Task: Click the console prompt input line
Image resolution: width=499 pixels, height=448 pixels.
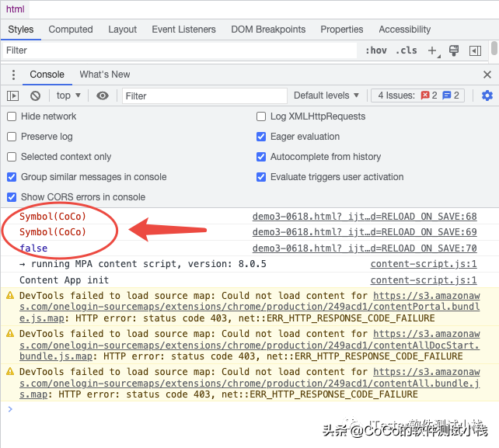Action: pos(249,409)
